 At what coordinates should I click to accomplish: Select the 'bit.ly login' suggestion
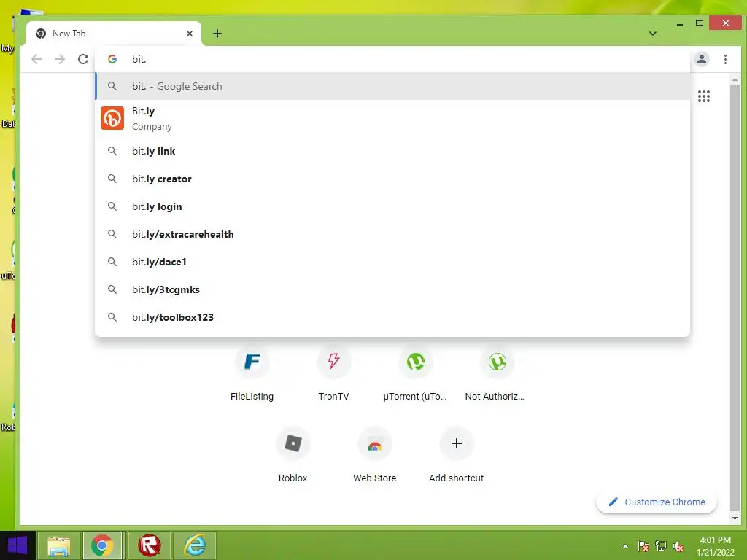pyautogui.click(x=392, y=206)
